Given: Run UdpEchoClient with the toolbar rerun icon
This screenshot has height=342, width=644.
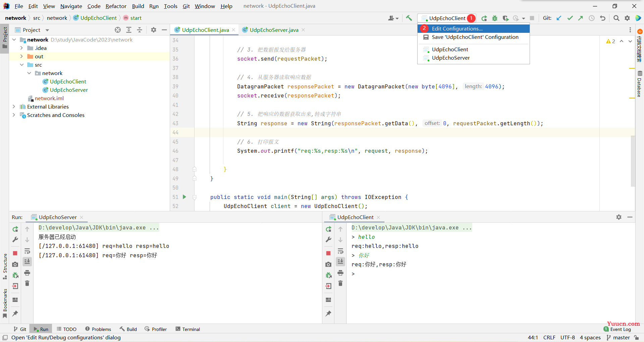Looking at the screenshot, I should 484,18.
